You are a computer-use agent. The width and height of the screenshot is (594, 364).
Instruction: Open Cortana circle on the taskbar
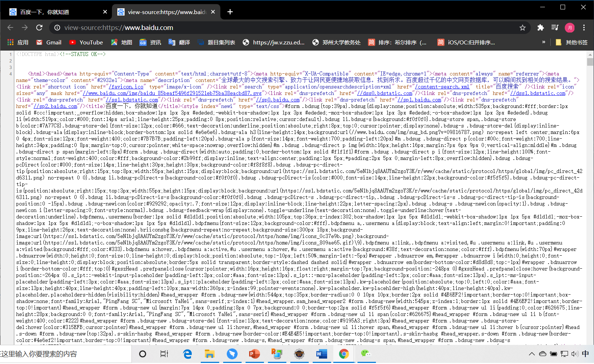pos(143,354)
